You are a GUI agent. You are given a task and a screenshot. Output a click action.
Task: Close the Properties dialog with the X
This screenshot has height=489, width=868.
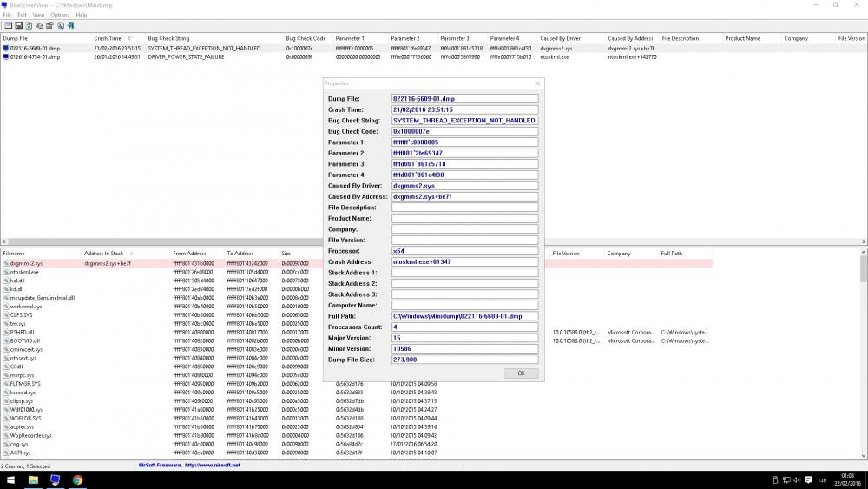537,83
